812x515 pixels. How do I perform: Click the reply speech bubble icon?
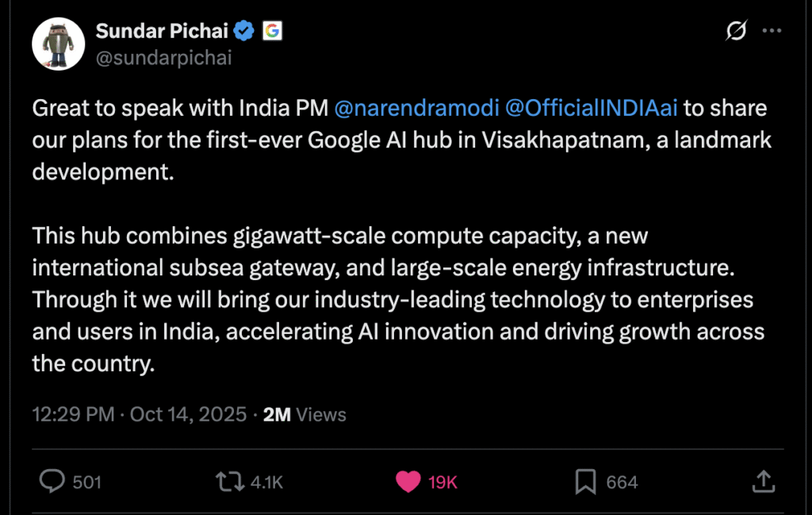click(x=52, y=481)
